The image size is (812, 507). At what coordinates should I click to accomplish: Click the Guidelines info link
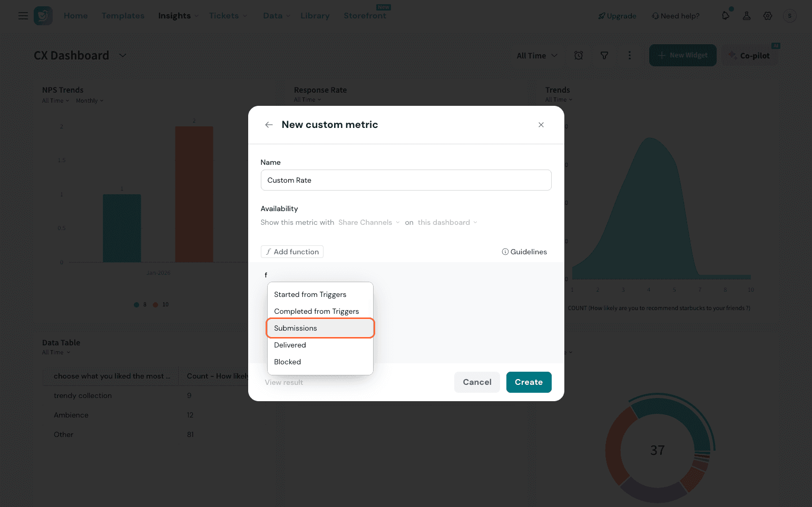pos(524,252)
